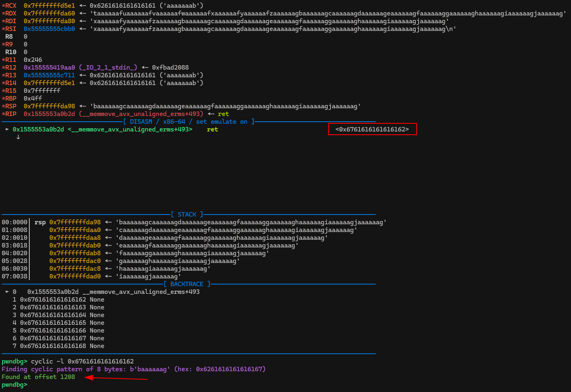Click the red-boxed value 0x6761616161616162
Viewport: 571px width, 392px height.
pyautogui.click(x=372, y=129)
